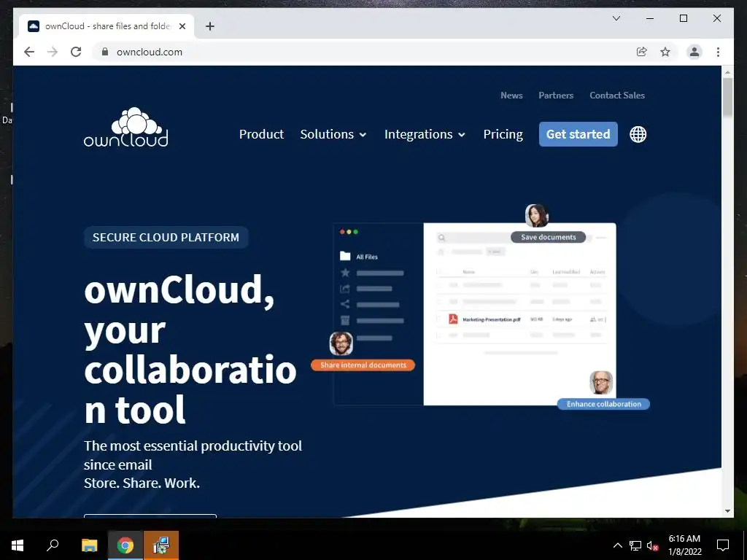Click the search magnifier in mockup
This screenshot has width=747, height=560.
[x=441, y=238]
